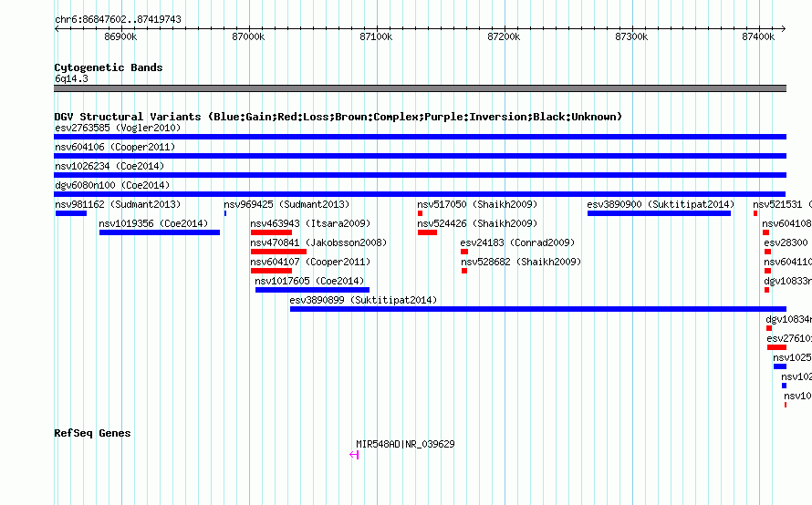This screenshot has width=812, height=505.
Task: Click the right arrowhead of the scale ruler
Action: (784, 29)
